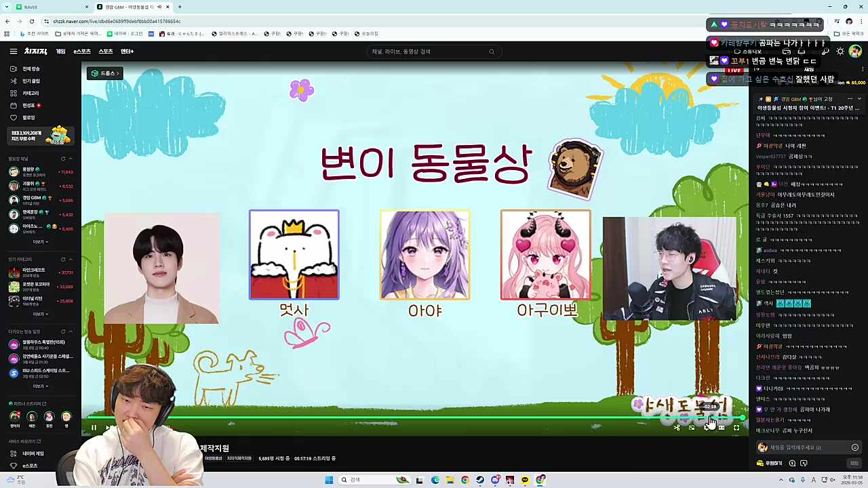Switch to the 엔터 tab
Image resolution: width=868 pixels, height=488 pixels.
pyautogui.click(x=127, y=51)
